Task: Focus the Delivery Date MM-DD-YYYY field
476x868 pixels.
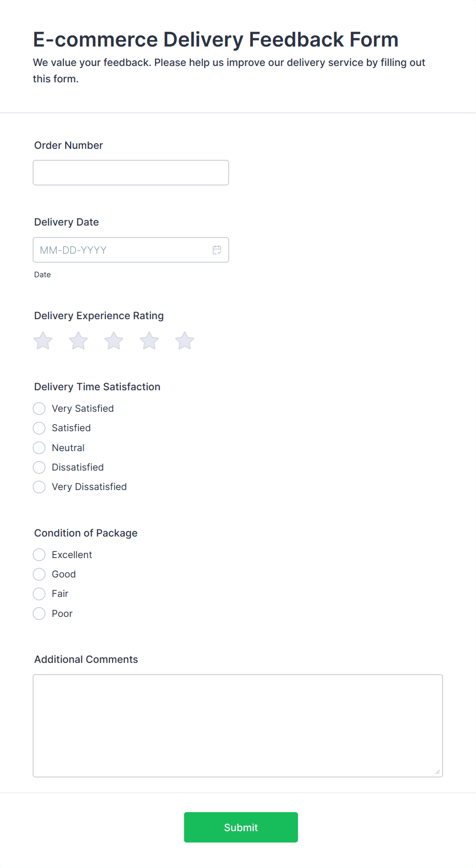Action: click(131, 250)
